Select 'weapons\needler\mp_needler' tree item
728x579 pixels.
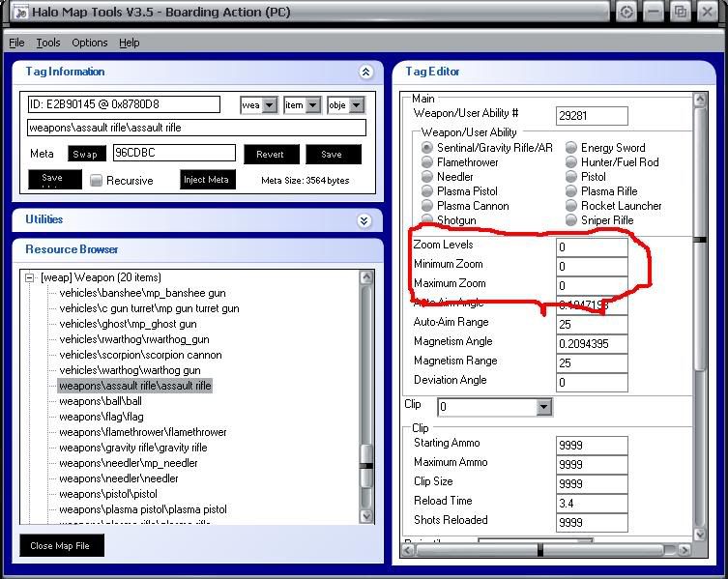[129, 463]
